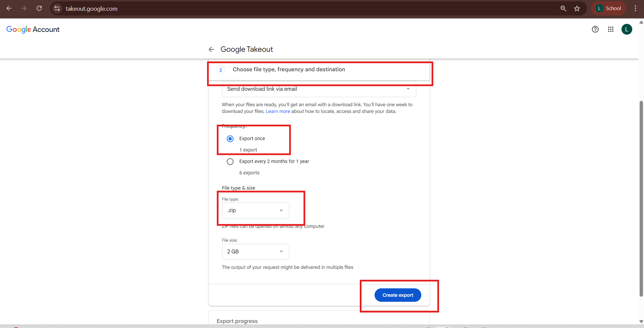Click the browser reload icon
Screen dimensions: 644x328
click(39, 8)
